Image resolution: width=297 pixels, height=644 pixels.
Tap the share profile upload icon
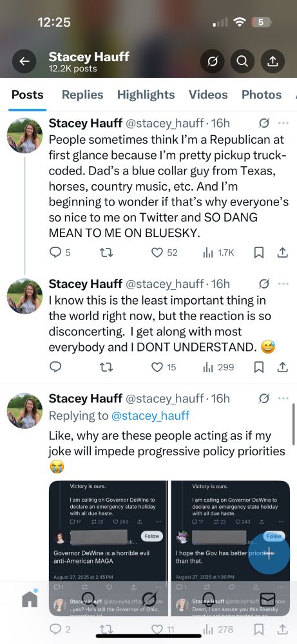tap(273, 62)
